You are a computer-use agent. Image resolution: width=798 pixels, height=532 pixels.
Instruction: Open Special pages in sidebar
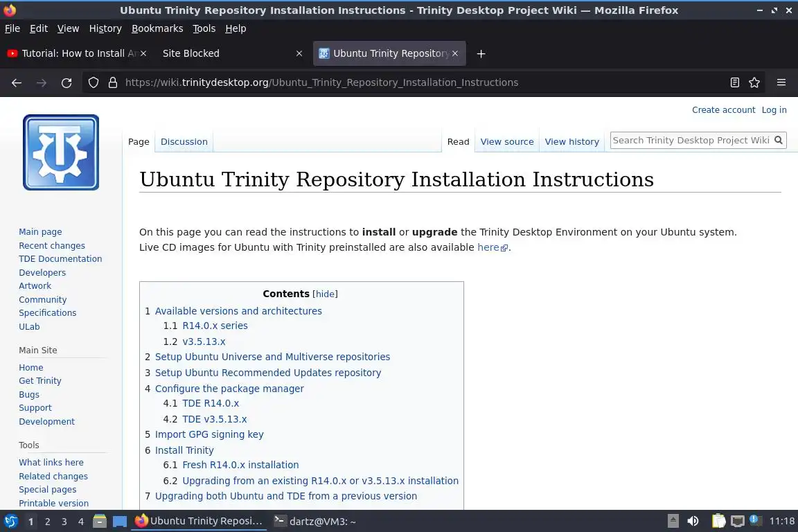(47, 489)
